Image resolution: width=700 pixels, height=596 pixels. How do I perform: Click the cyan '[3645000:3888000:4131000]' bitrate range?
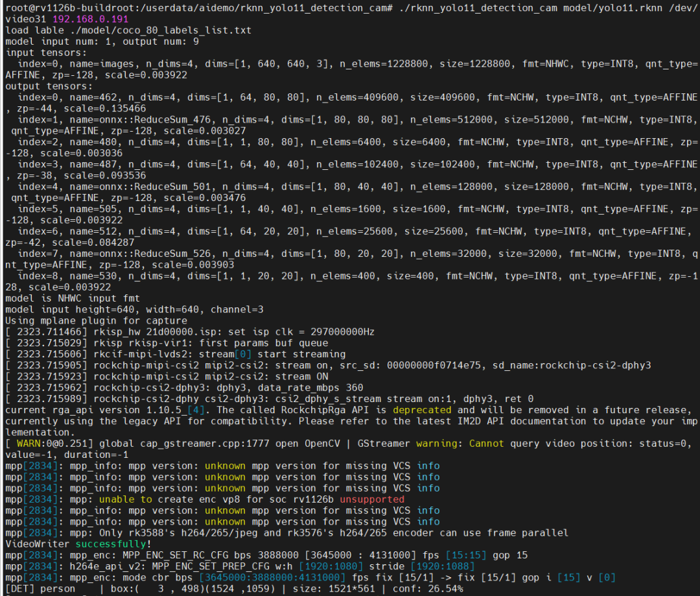pyautogui.click(x=272, y=578)
